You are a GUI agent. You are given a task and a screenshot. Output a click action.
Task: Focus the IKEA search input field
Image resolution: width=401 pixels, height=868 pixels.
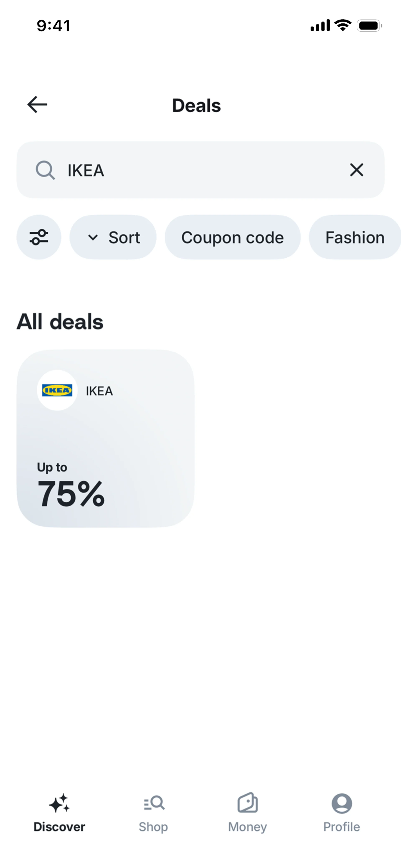(x=202, y=170)
